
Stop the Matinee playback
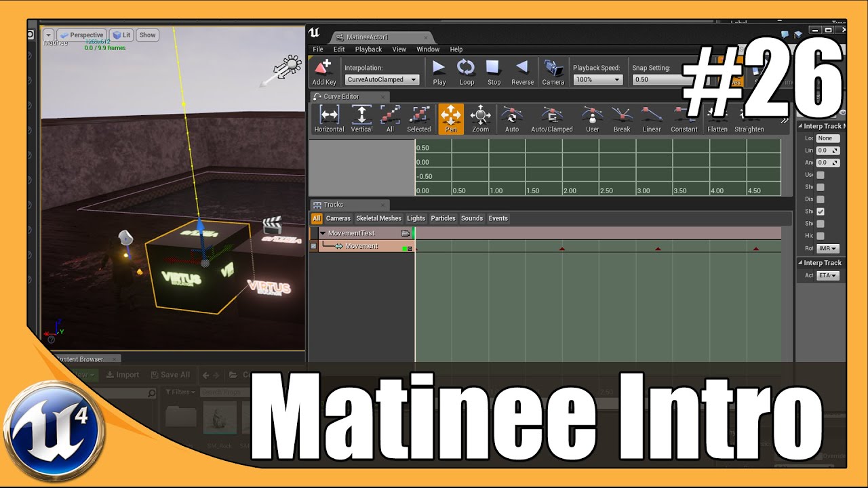(x=494, y=72)
